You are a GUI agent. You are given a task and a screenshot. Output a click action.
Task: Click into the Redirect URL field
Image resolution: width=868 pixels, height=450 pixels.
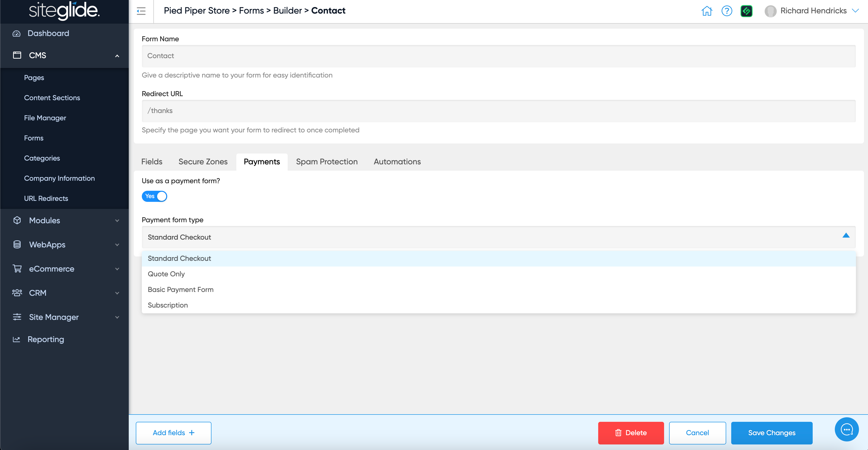pyautogui.click(x=498, y=111)
